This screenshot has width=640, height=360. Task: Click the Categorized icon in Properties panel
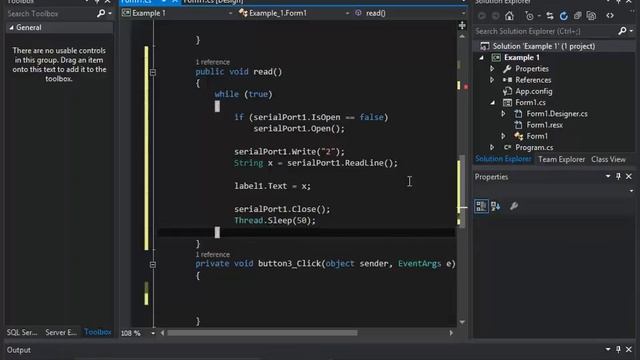pyautogui.click(x=481, y=206)
